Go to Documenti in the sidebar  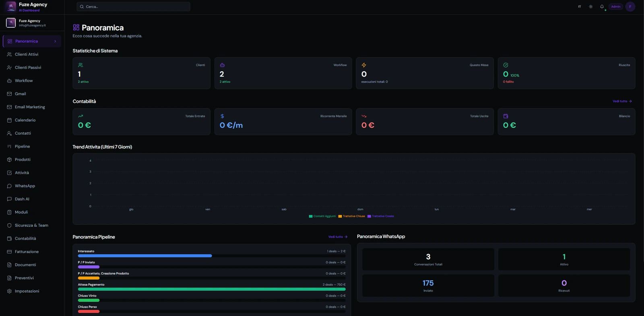tap(32, 265)
